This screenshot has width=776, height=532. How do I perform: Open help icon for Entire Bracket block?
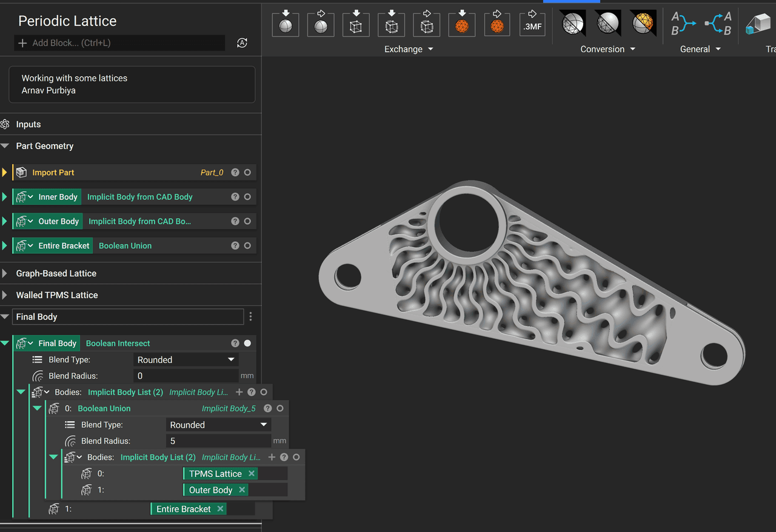[x=235, y=246]
